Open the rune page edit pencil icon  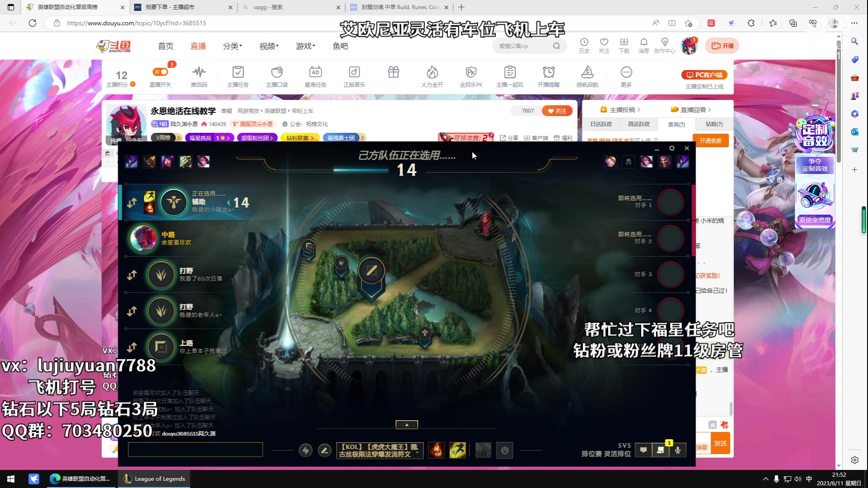point(325,450)
